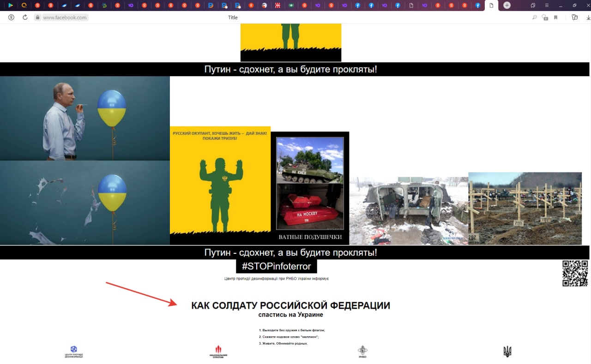Click "Центр протидії дезінформації при РНБО" line

point(277,279)
